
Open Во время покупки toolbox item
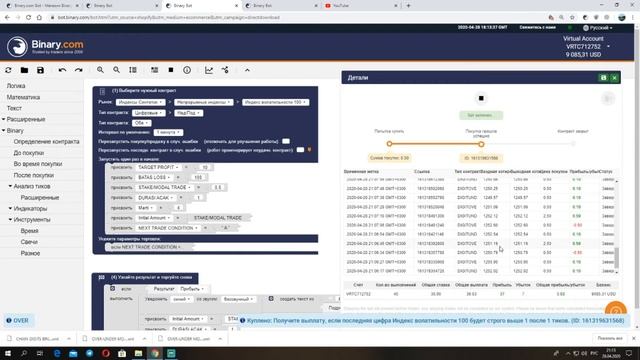coord(38,164)
